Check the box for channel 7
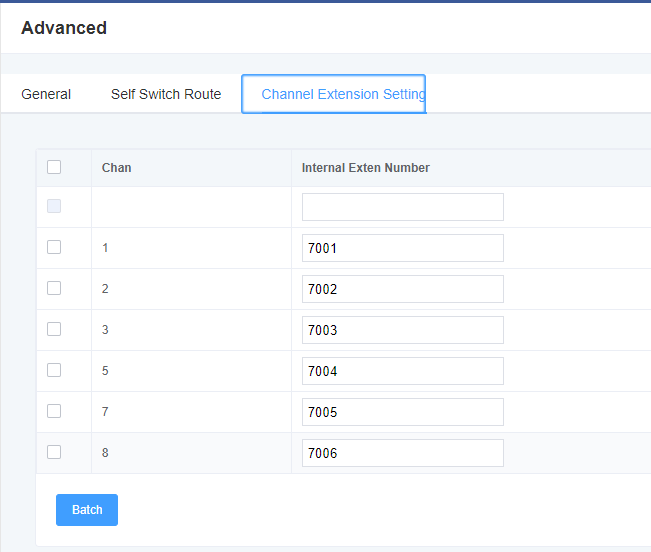 (54, 411)
